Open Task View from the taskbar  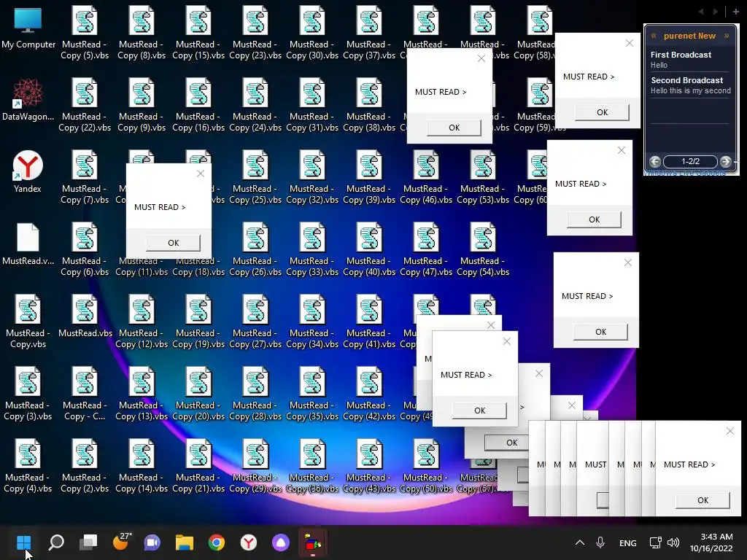[x=88, y=542]
